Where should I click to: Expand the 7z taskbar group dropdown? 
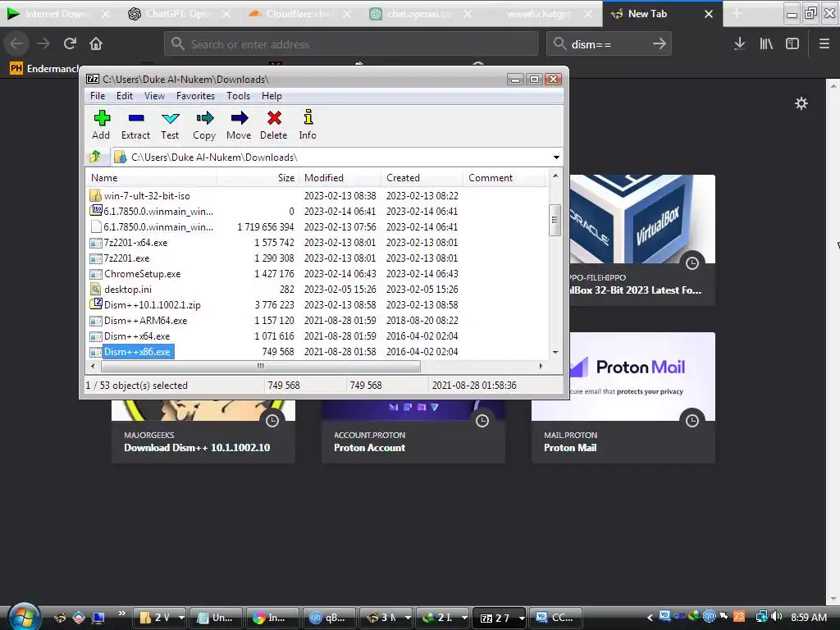(521, 619)
